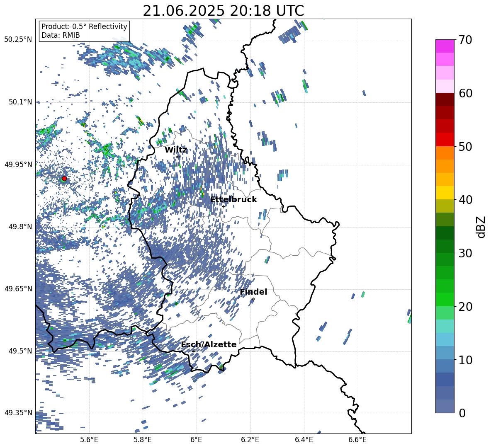Image resolution: width=491 pixels, height=448 pixels.
Task: Click the Wiltz city label
Action: tap(176, 150)
